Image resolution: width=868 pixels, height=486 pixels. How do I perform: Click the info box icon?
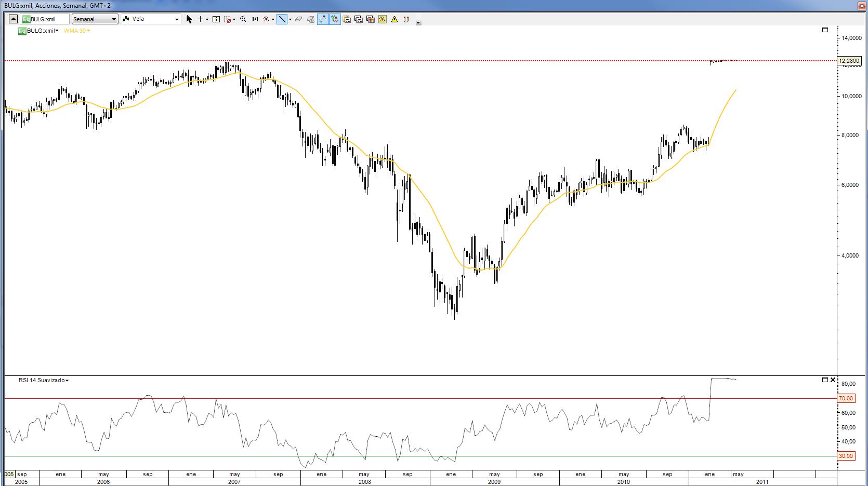pyautogui.click(x=216, y=19)
